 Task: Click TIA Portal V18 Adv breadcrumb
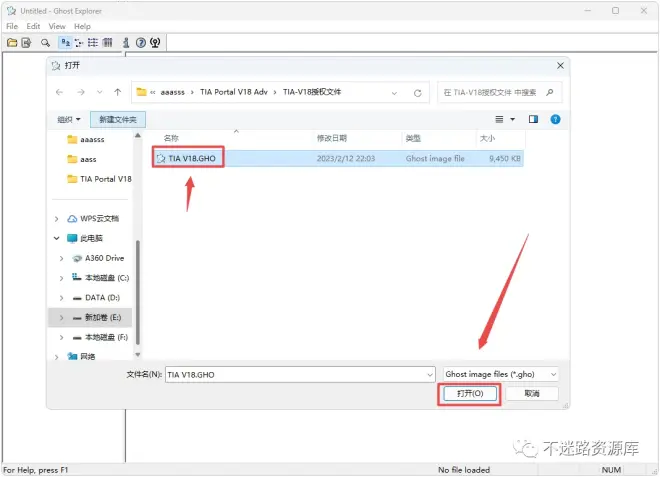[234, 92]
